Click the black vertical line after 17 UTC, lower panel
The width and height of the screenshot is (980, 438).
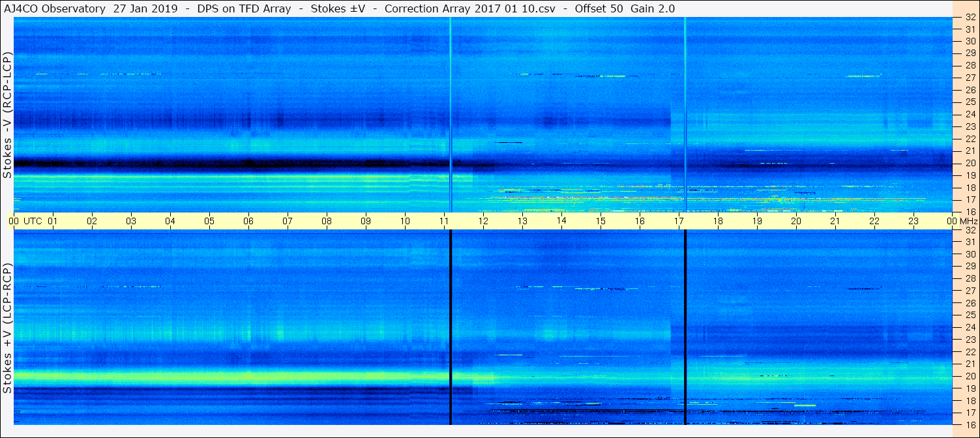tap(685, 327)
